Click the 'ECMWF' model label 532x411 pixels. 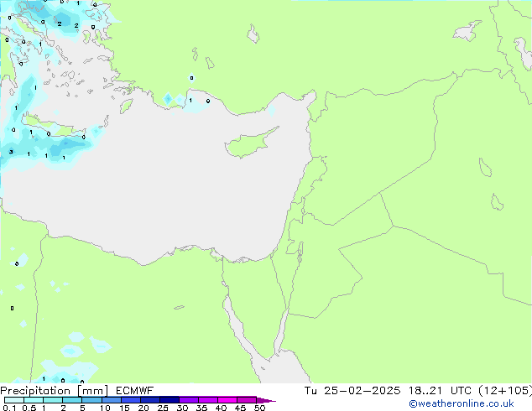[134, 391]
